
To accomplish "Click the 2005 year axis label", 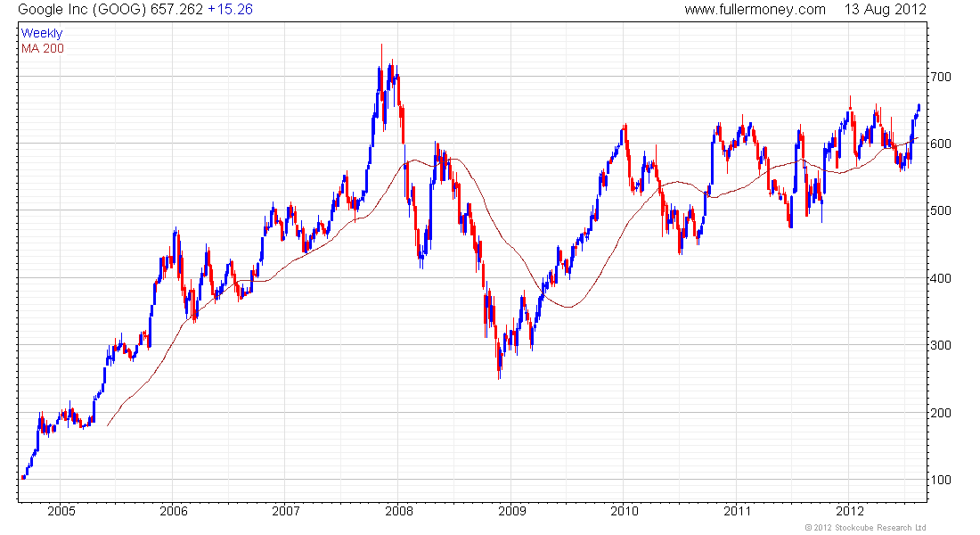I will 61,511.
